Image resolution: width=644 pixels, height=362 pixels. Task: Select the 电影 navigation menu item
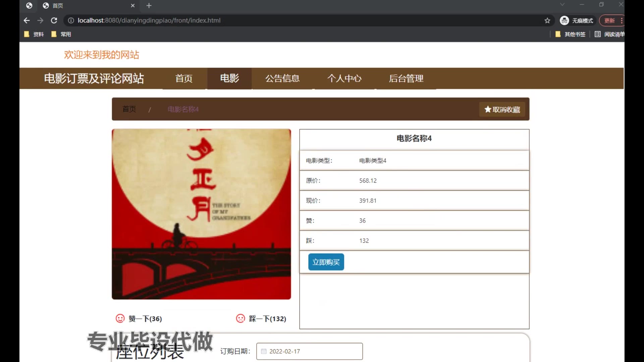[229, 78]
